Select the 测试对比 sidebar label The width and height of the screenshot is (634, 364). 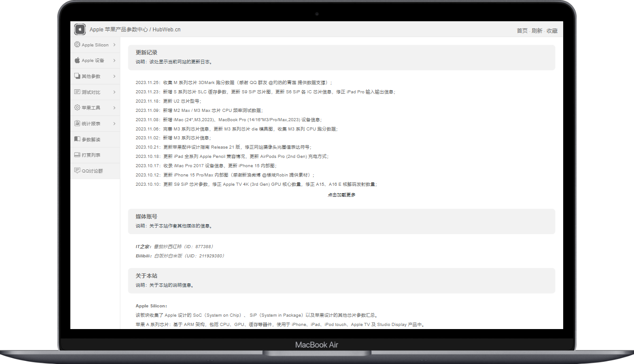click(x=91, y=92)
